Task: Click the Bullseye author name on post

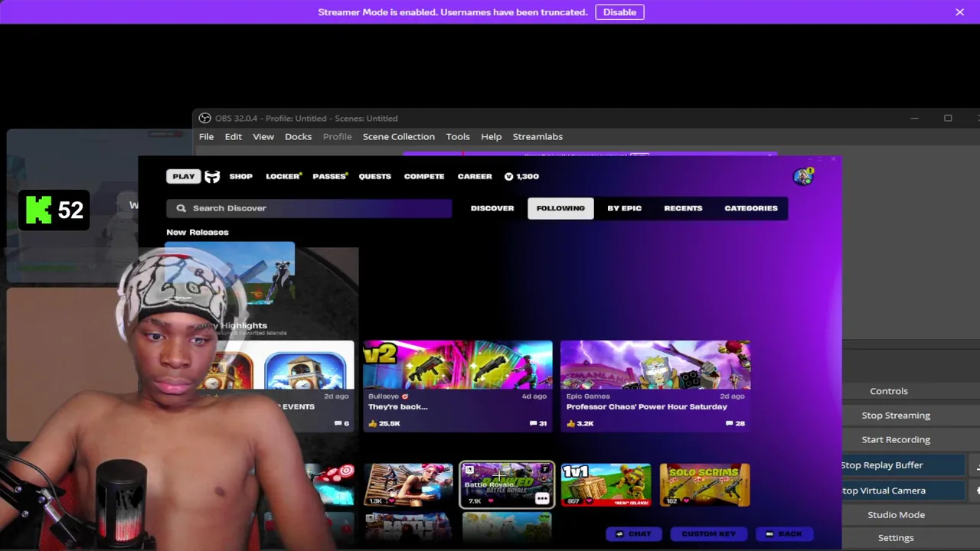Action: click(x=384, y=396)
